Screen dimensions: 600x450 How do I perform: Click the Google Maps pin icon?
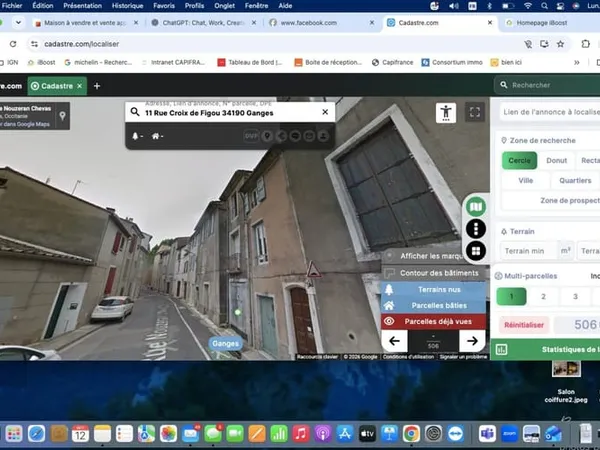click(62, 116)
